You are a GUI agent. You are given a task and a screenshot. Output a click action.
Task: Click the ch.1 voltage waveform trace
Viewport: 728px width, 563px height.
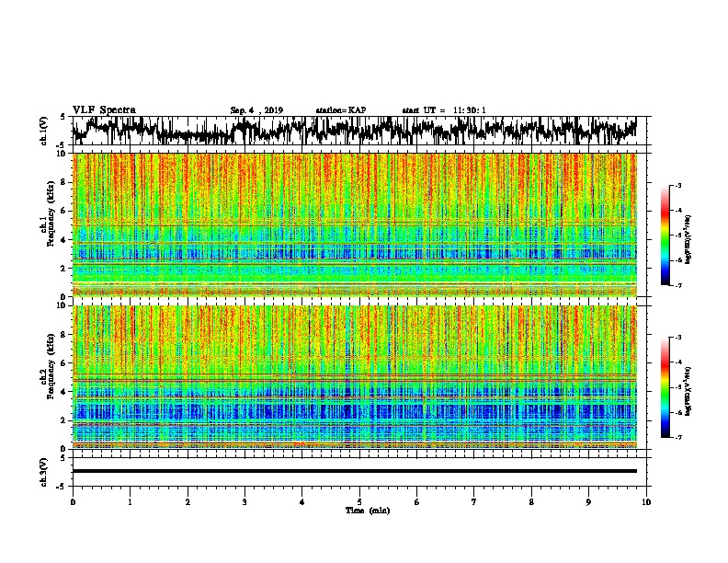click(354, 131)
